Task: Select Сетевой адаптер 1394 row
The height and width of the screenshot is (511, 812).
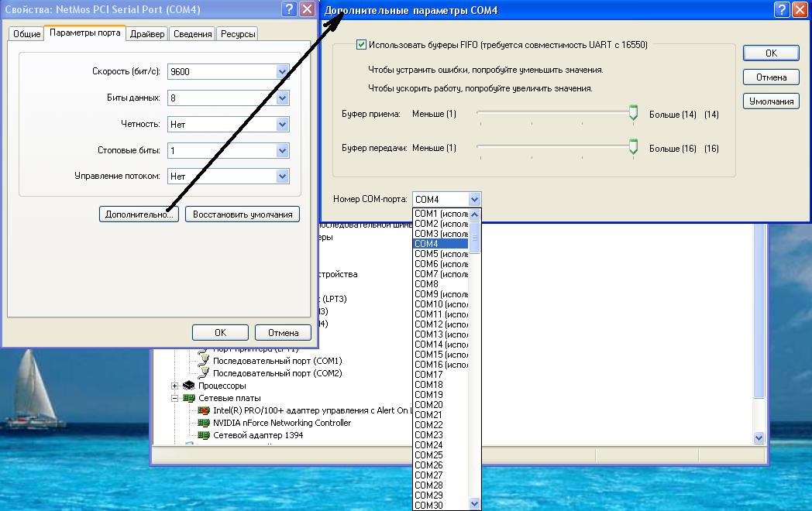Action: click(258, 435)
